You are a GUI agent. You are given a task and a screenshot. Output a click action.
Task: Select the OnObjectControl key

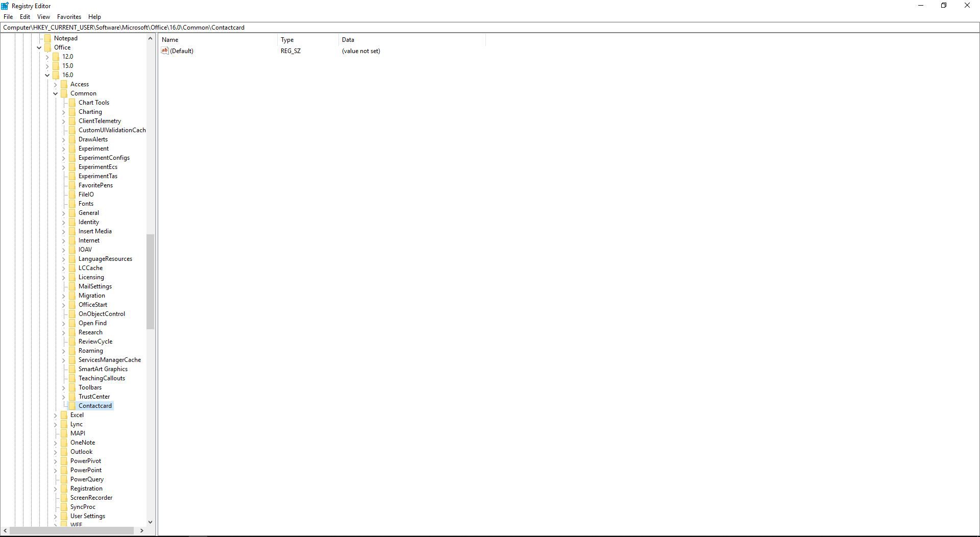(102, 314)
